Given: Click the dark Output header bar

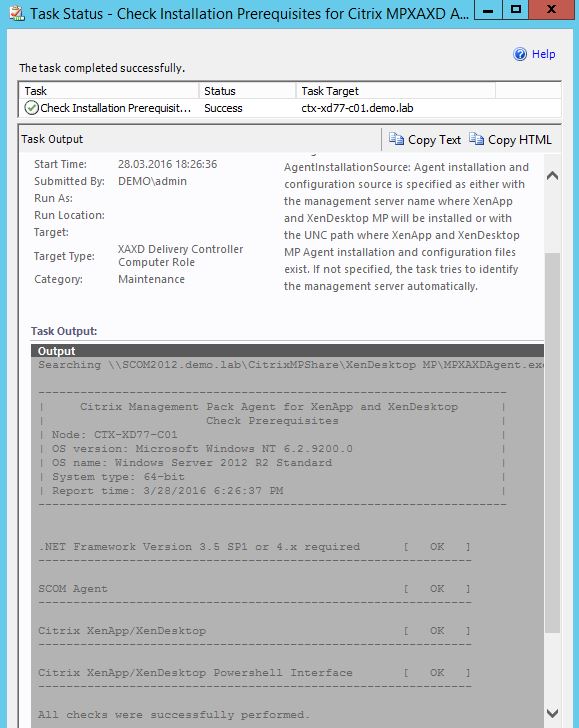Looking at the screenshot, I should (x=287, y=351).
